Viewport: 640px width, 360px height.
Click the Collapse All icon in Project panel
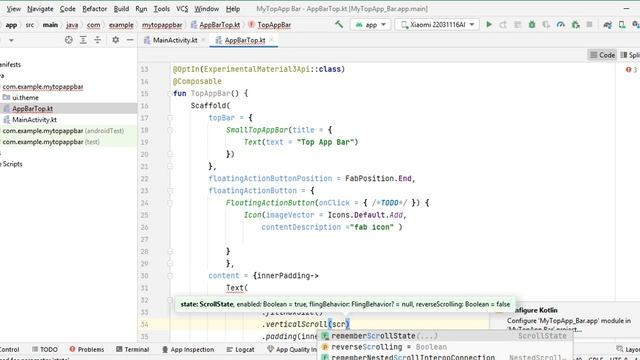pos(98,40)
